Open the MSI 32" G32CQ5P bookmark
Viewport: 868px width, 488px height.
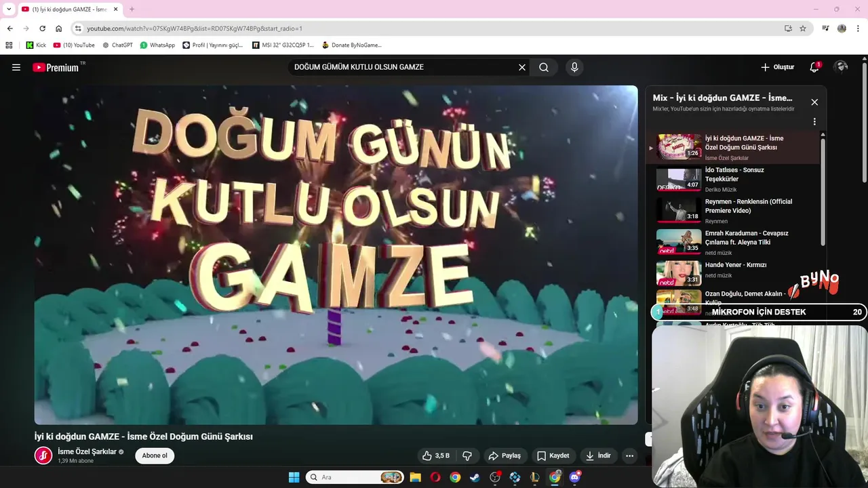click(283, 45)
